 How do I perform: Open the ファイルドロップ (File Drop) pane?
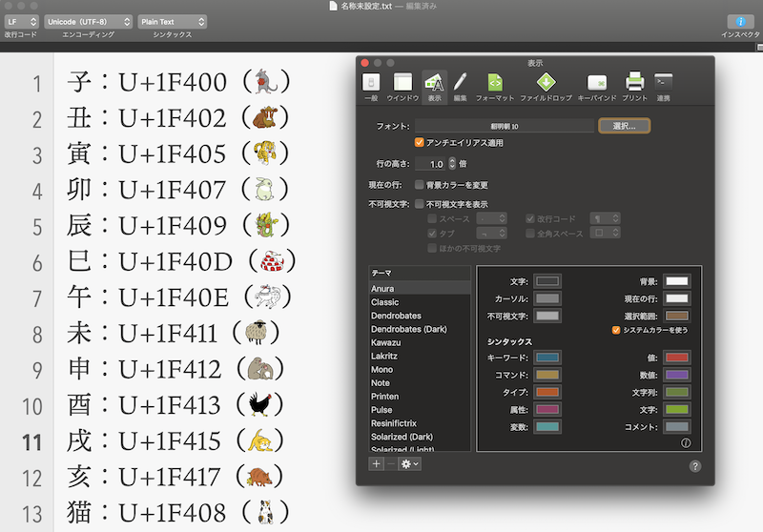click(545, 84)
